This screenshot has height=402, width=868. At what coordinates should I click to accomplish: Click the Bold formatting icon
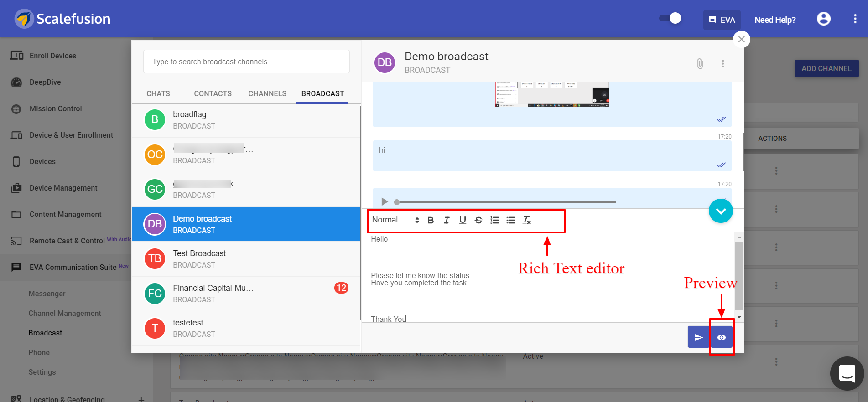point(431,220)
